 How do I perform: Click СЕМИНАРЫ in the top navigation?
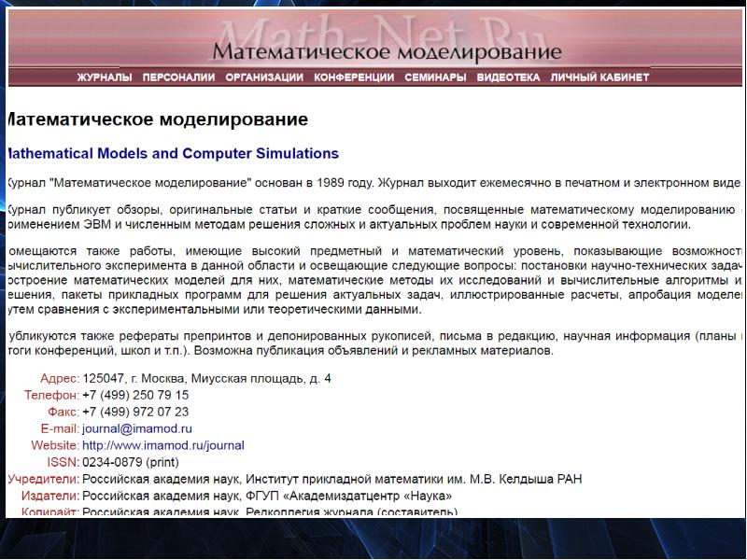(435, 77)
